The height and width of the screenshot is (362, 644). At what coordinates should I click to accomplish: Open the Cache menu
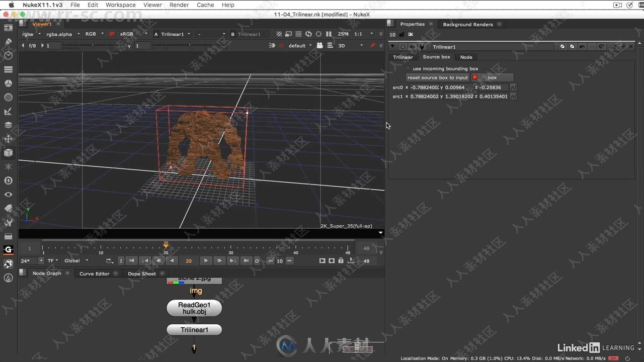click(205, 5)
